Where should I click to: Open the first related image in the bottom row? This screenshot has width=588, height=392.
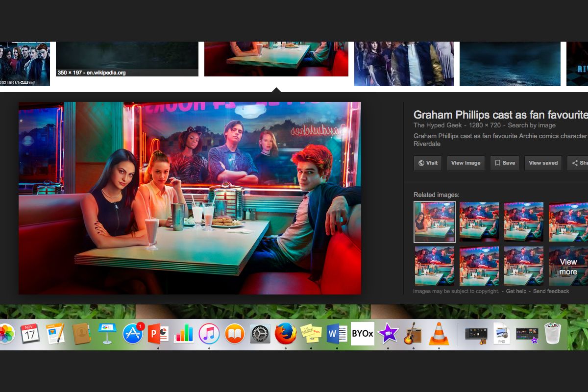434,266
